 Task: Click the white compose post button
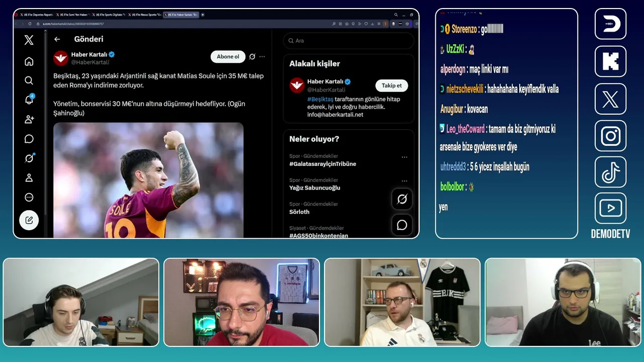coord(29,220)
